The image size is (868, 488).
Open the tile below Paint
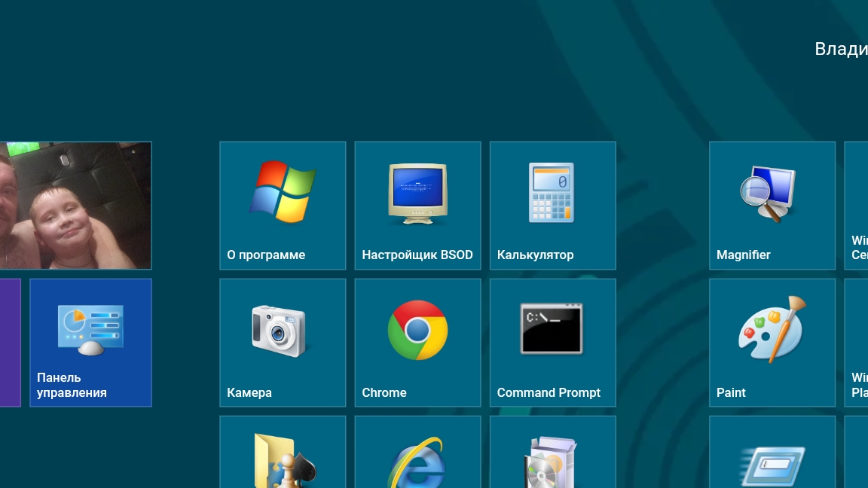click(x=772, y=452)
